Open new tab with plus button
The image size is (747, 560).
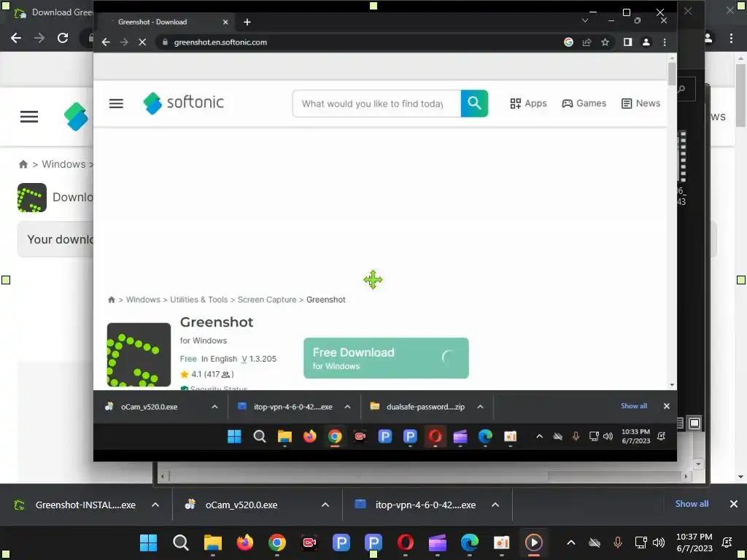247,22
